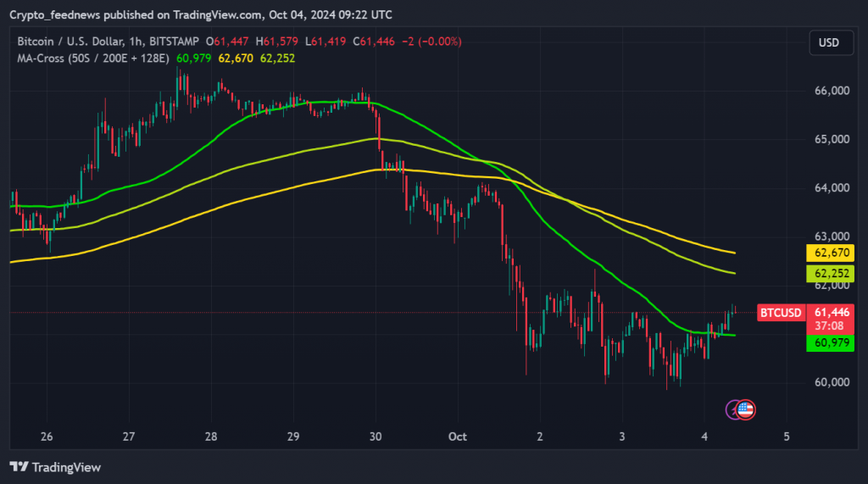Screen dimensions: 868x484
Task: Click the purple lightning event icon
Action: 734,410
